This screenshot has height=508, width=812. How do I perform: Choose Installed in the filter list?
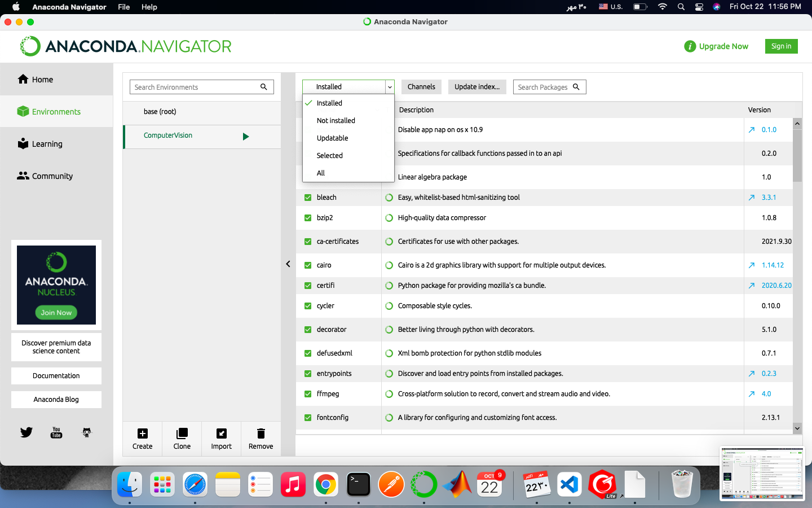coord(348,103)
